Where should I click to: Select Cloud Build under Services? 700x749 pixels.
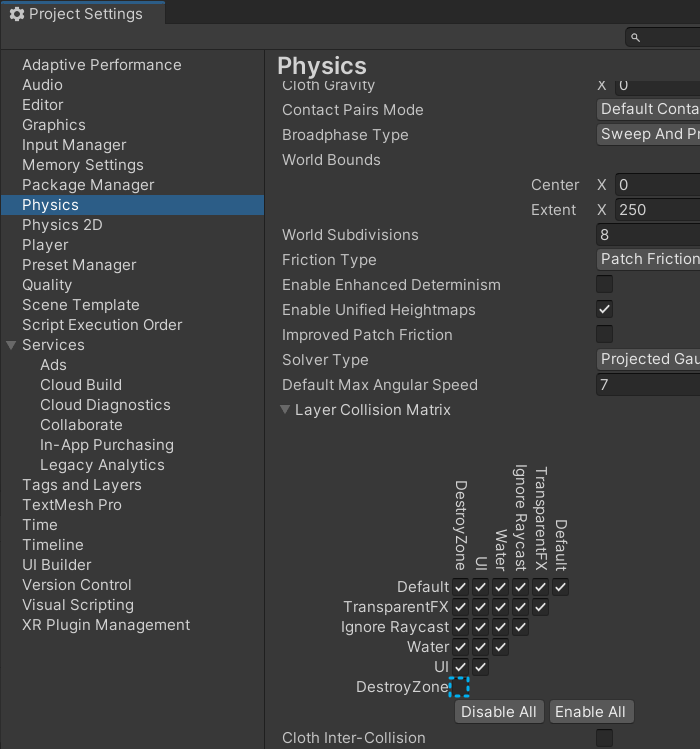(x=81, y=385)
